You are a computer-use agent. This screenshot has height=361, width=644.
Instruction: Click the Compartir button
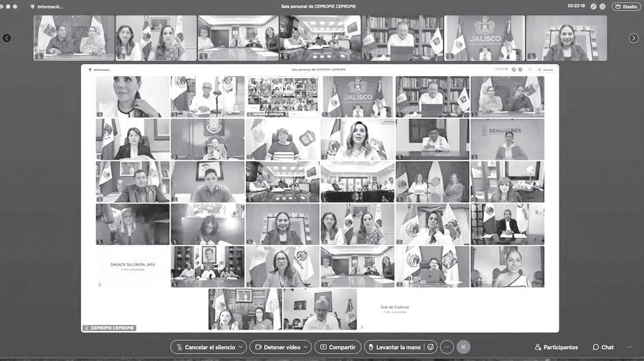click(338, 347)
